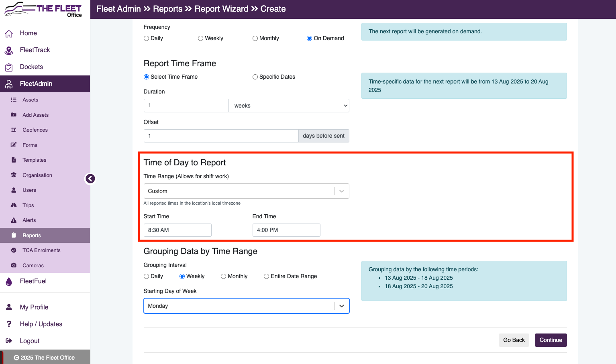The image size is (616, 364).
Task: Click the End Time 4:00 PM field
Action: pyautogui.click(x=286, y=230)
